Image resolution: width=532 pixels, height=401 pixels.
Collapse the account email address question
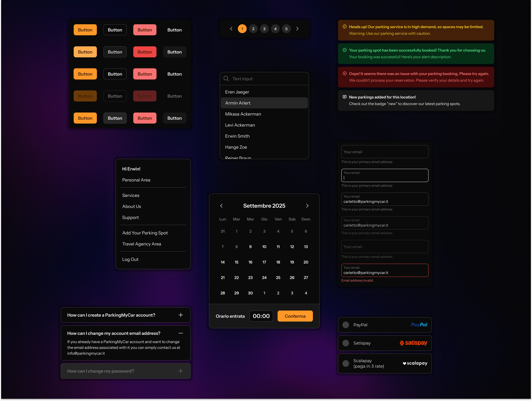[181, 333]
